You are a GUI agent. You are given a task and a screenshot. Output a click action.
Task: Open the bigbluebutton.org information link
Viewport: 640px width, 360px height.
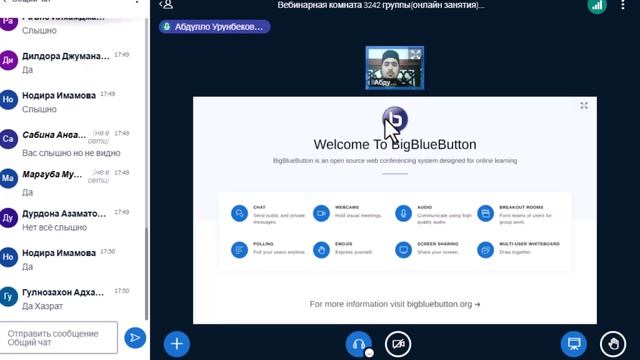coord(443,304)
